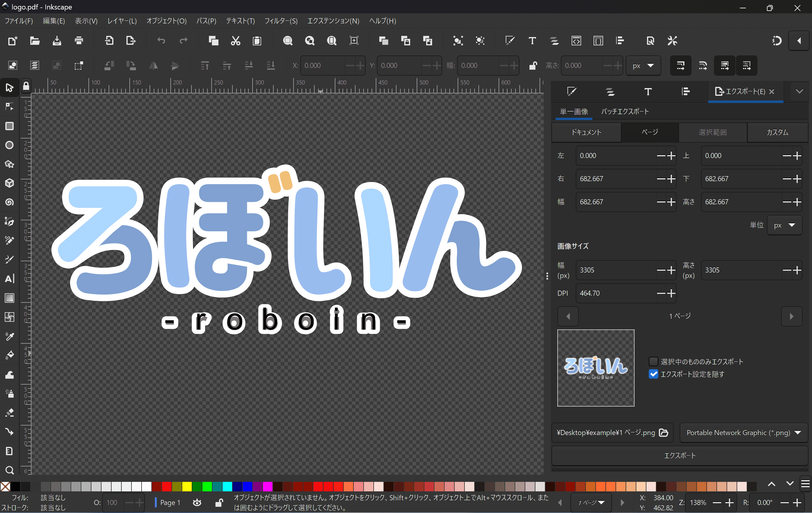Select the Dropper color picker tool

click(x=9, y=336)
